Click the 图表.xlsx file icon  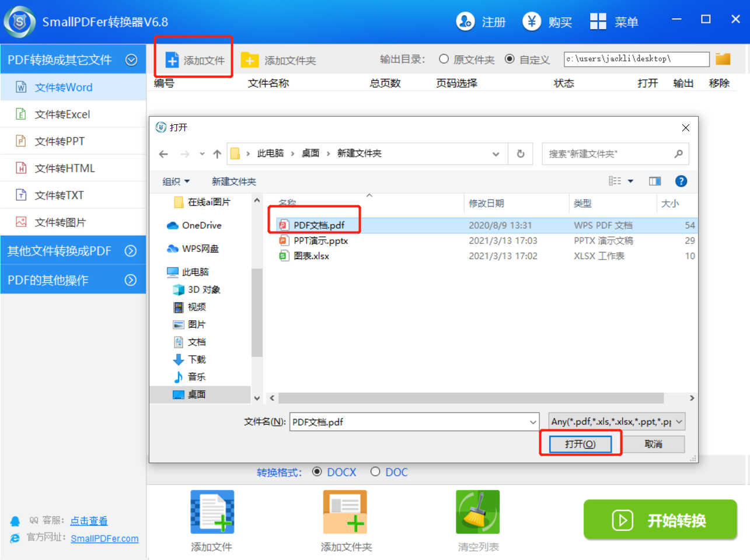click(x=283, y=256)
